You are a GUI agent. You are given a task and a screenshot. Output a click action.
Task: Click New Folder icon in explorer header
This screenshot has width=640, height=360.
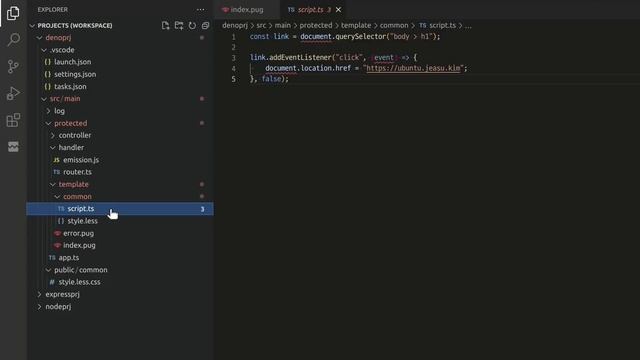point(179,25)
